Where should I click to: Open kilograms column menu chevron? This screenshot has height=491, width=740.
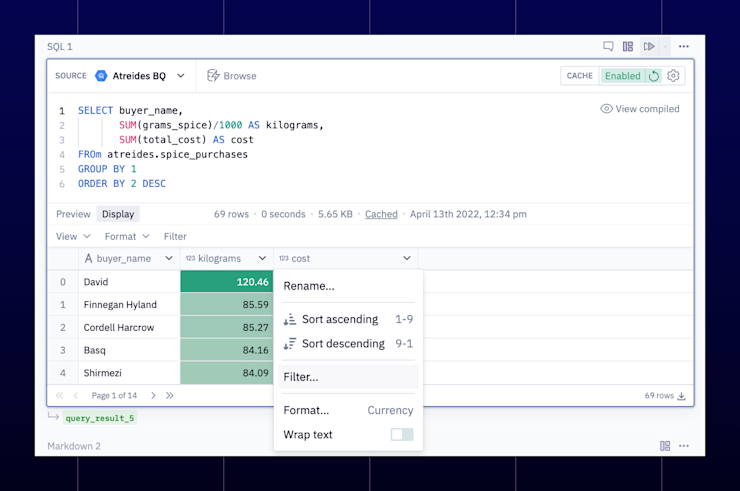point(262,258)
